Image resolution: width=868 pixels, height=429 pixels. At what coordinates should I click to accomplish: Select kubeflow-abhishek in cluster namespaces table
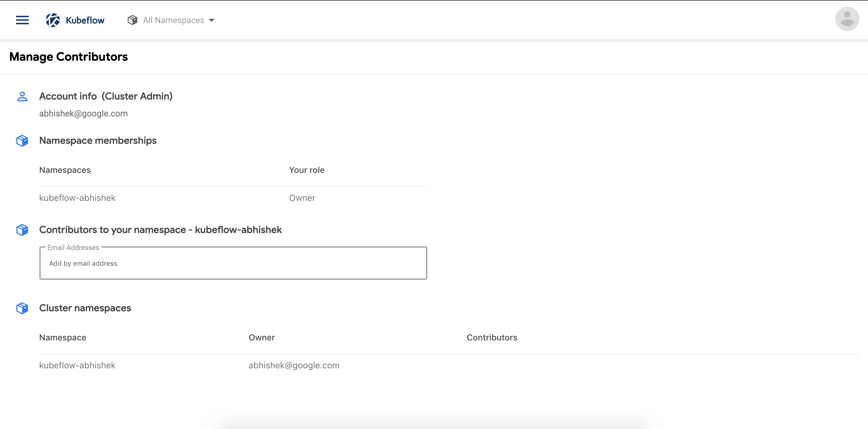click(x=78, y=366)
